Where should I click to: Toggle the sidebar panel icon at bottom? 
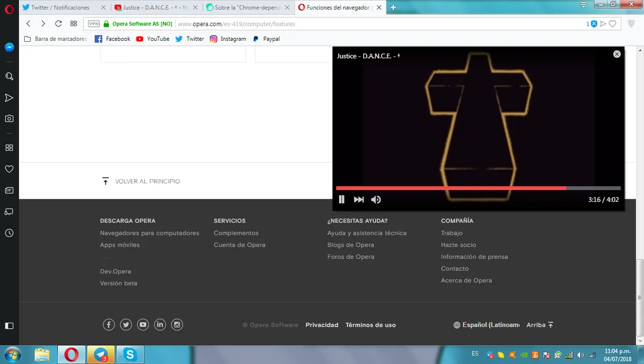(x=9, y=326)
